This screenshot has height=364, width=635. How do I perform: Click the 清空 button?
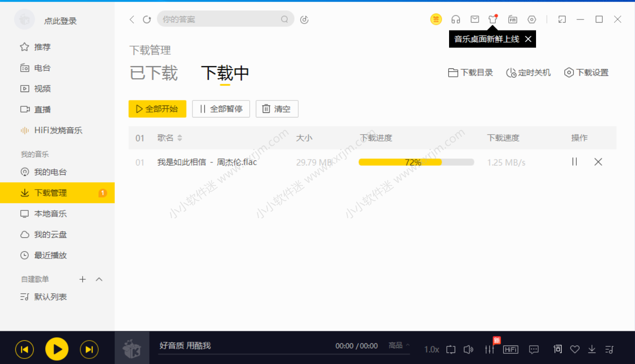click(277, 109)
